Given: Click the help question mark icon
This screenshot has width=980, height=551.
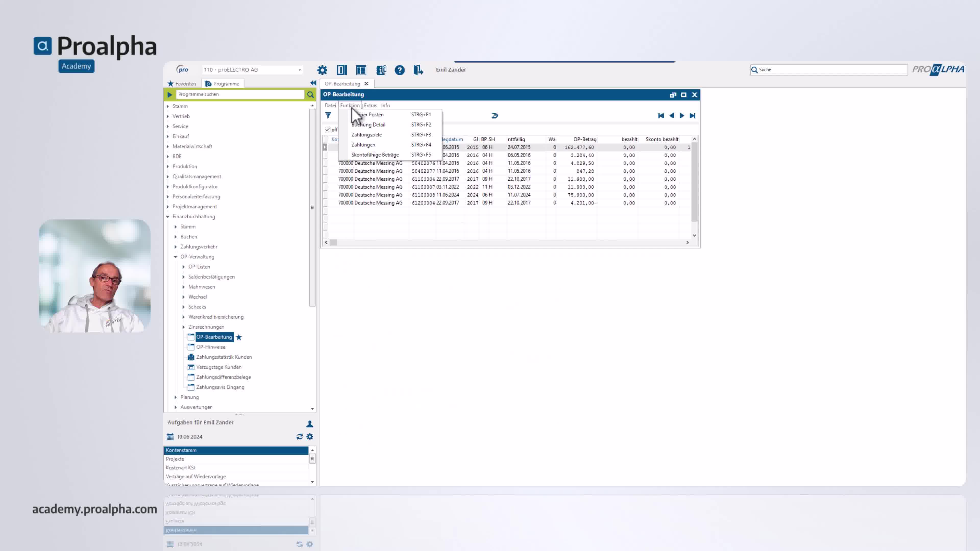Looking at the screenshot, I should (x=399, y=70).
